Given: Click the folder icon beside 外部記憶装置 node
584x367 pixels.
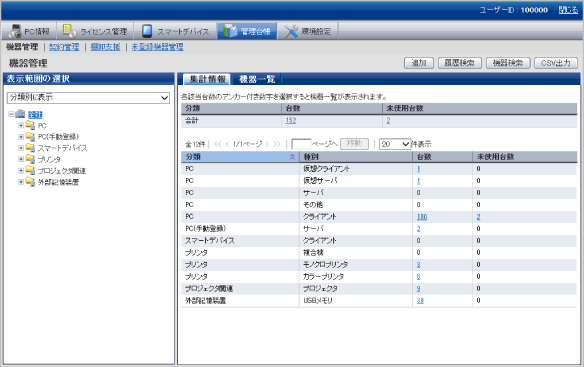Looking at the screenshot, I should click(30, 182).
